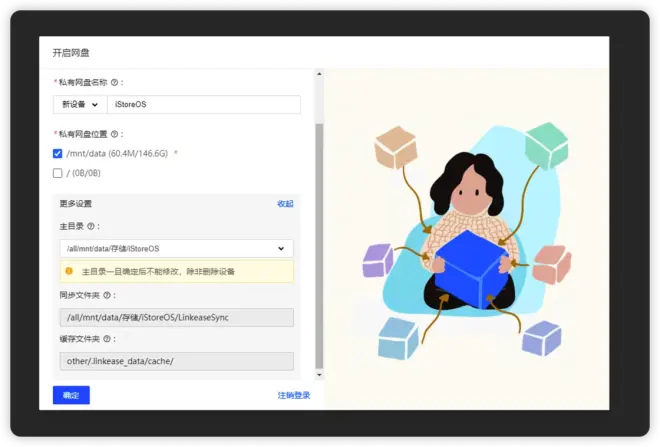Uncheck the /mnt/data (60.4M/146.6G) checkbox
660x447 pixels.
58,154
